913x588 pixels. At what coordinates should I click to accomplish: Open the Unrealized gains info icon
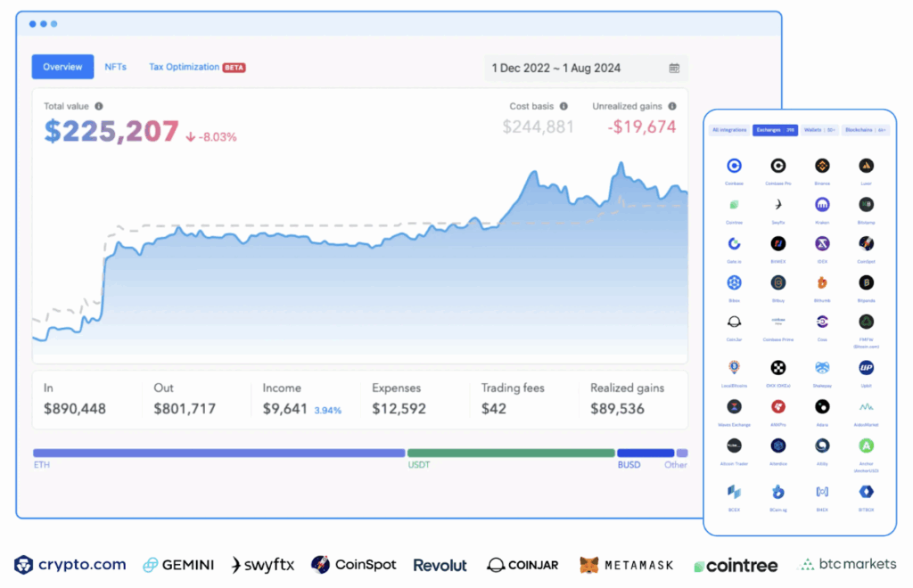point(672,106)
